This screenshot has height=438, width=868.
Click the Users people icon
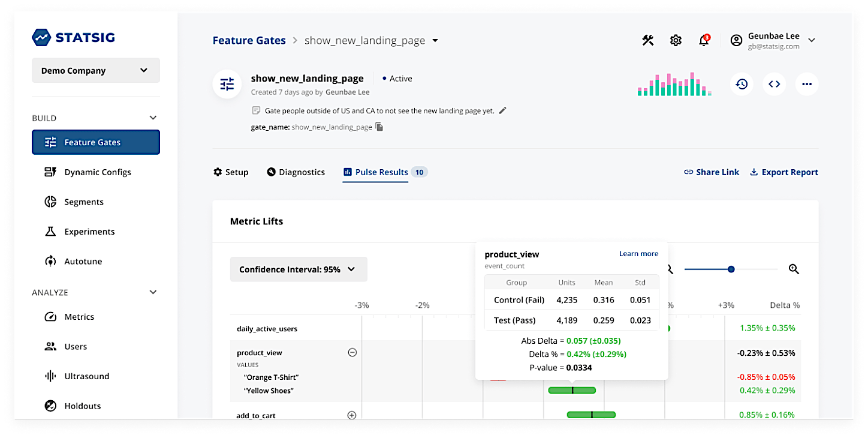pyautogui.click(x=50, y=347)
